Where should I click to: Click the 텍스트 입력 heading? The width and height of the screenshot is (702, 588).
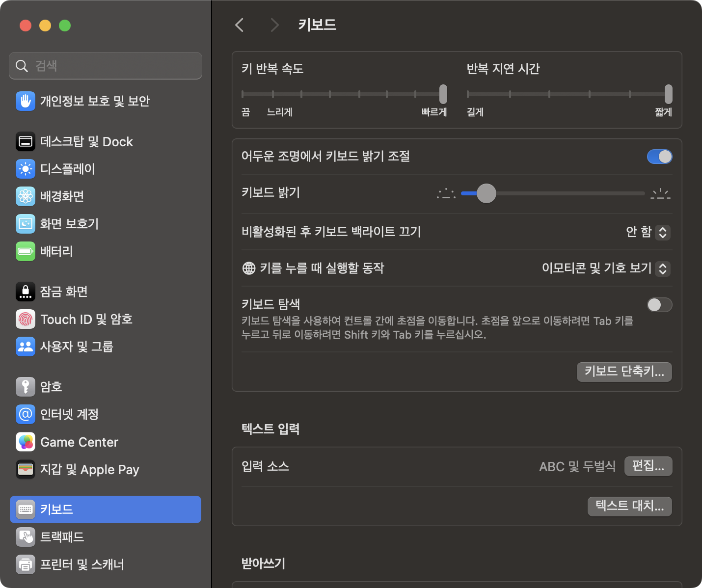click(x=270, y=429)
